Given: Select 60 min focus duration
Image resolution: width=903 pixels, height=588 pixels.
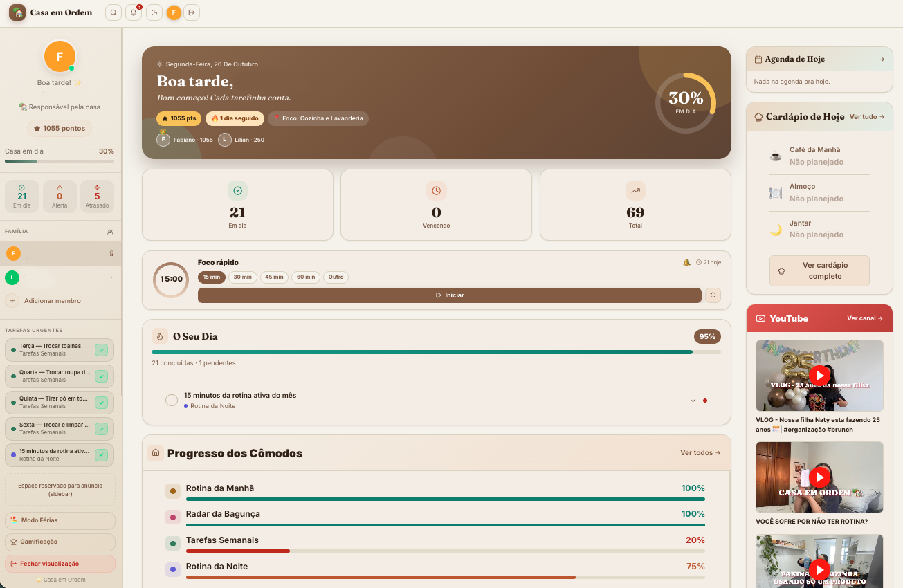Looking at the screenshot, I should click(x=306, y=277).
